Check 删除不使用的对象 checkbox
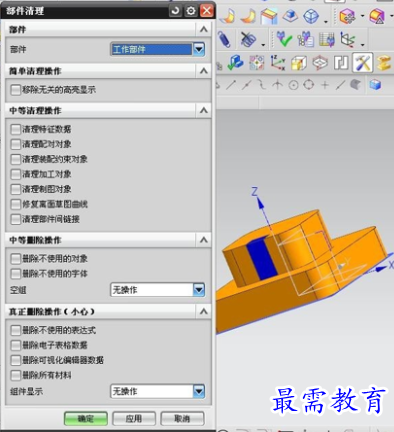The image size is (394, 432). point(15,258)
